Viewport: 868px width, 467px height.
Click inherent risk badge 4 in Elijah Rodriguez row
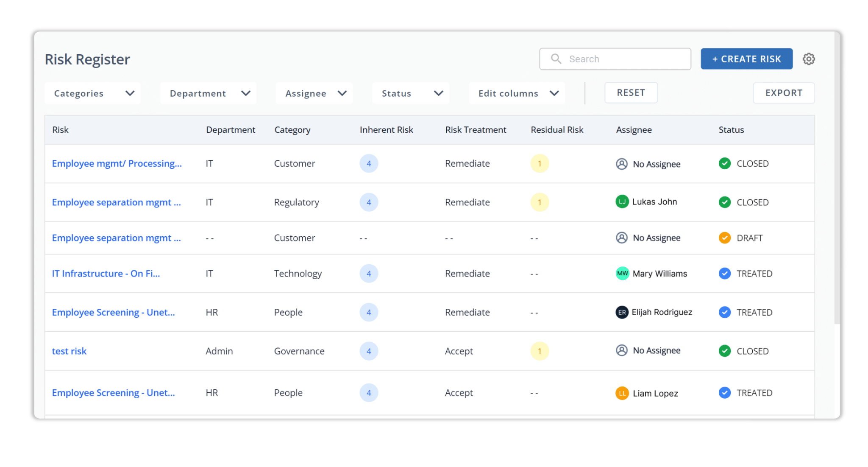pyautogui.click(x=369, y=313)
